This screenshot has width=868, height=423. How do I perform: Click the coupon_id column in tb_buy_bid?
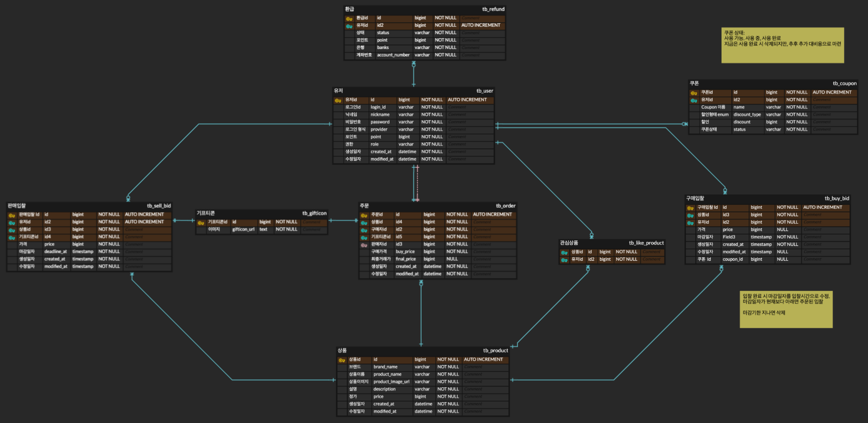point(733,259)
